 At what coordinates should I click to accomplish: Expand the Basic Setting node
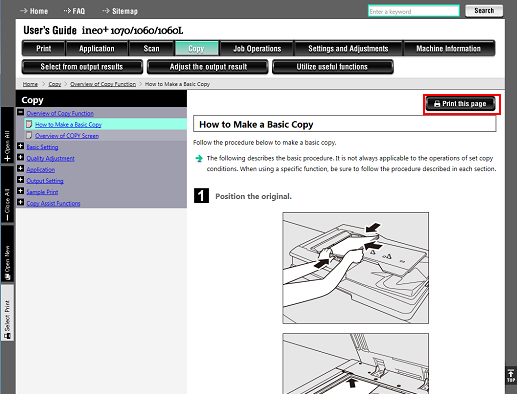(21, 146)
